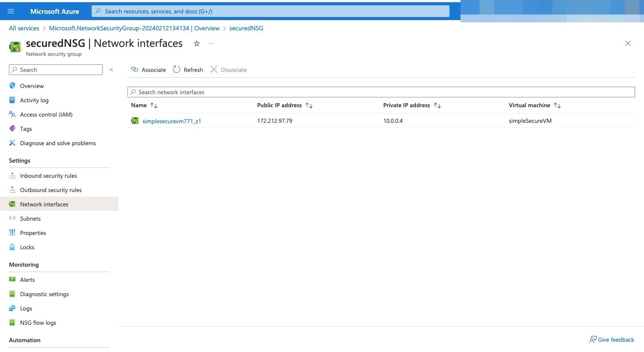The image size is (644, 352).
Task: Click the simplesecurevm771_z1 NIC icon
Action: (135, 121)
